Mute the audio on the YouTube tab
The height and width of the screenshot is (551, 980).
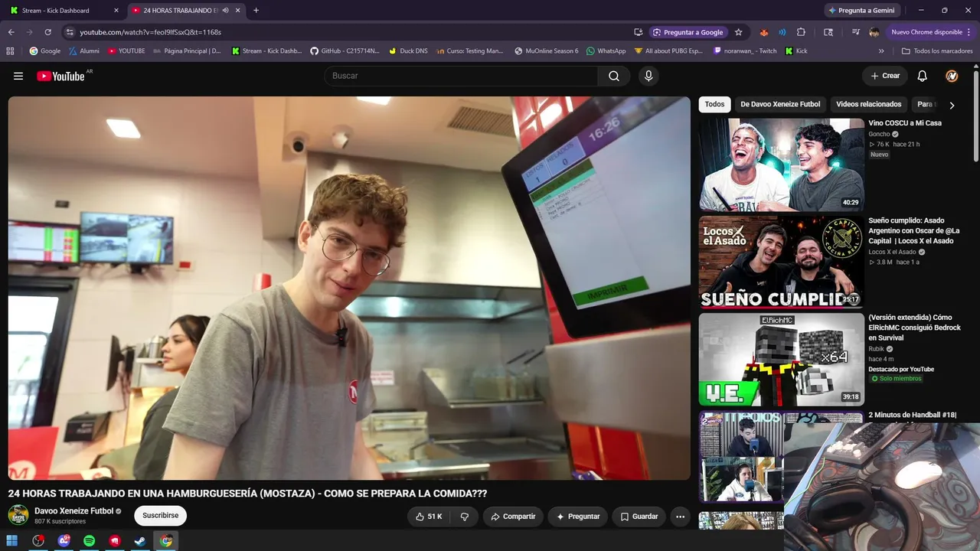point(226,11)
